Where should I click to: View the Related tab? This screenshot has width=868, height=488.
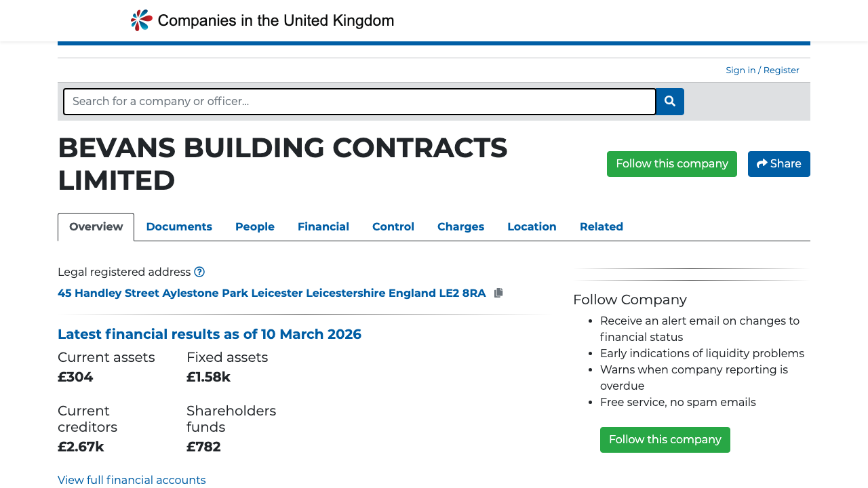click(601, 226)
